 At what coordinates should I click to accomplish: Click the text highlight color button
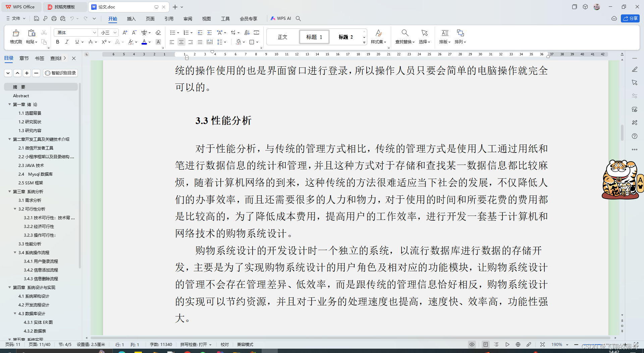point(131,42)
